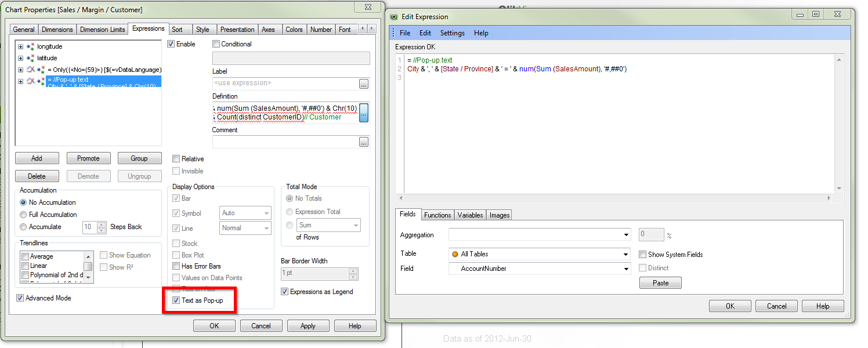Open the Definition expression editor ellipsis button
Image resolution: width=868 pixels, height=348 pixels.
tap(364, 113)
